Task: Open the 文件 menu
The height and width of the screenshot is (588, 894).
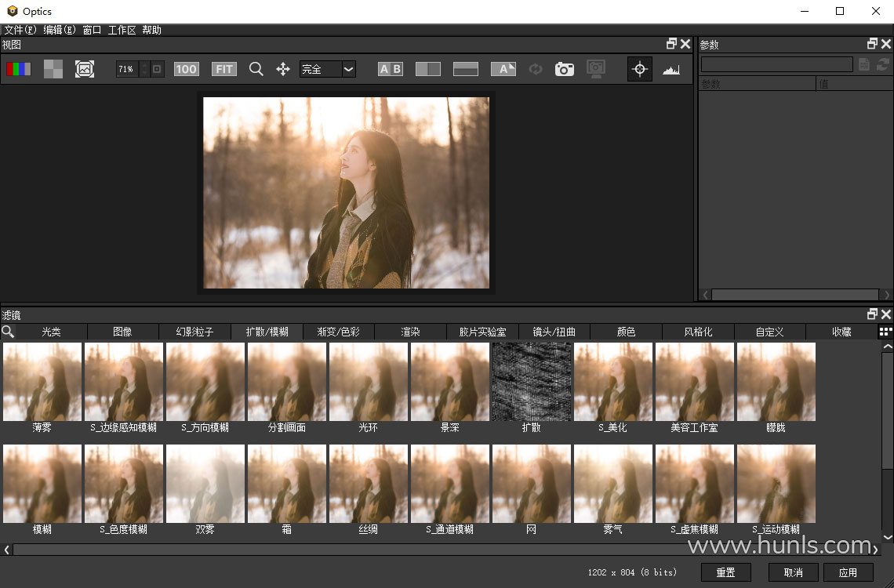Action: 20,30
